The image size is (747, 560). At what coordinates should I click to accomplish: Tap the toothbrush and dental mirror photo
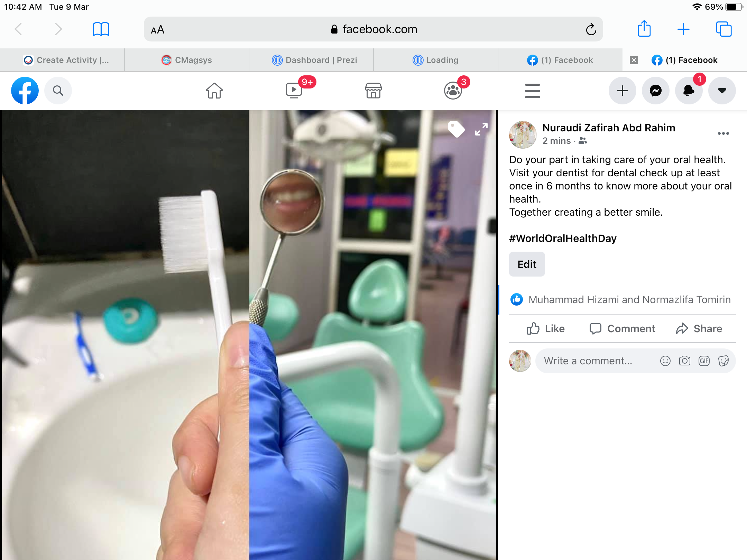[x=248, y=335]
